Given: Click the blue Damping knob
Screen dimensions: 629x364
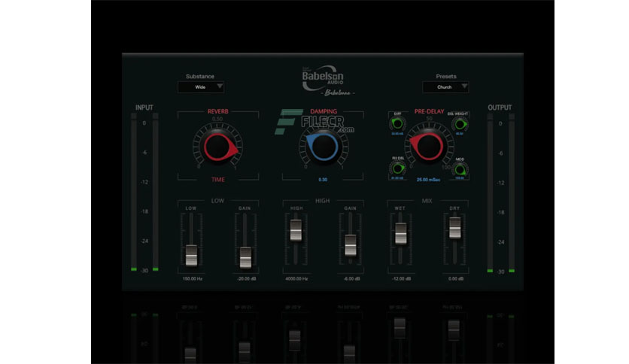Looking at the screenshot, I should (x=323, y=147).
